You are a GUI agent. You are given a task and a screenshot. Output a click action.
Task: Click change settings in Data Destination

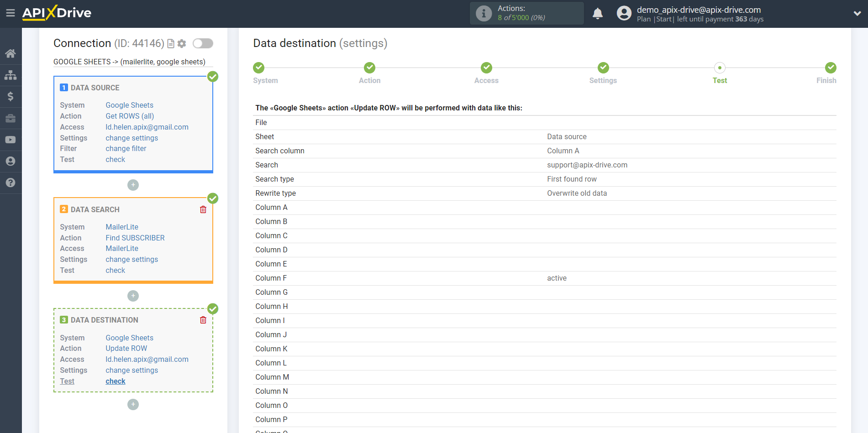[132, 370]
